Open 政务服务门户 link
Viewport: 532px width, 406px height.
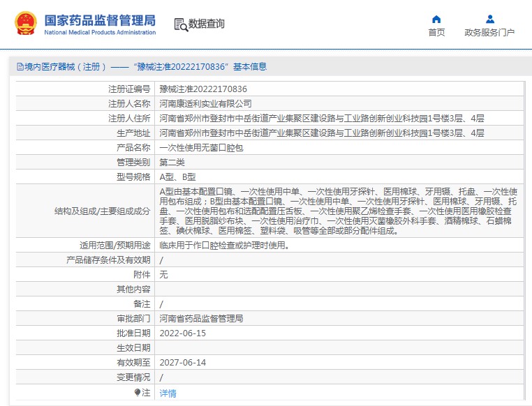pos(489,33)
